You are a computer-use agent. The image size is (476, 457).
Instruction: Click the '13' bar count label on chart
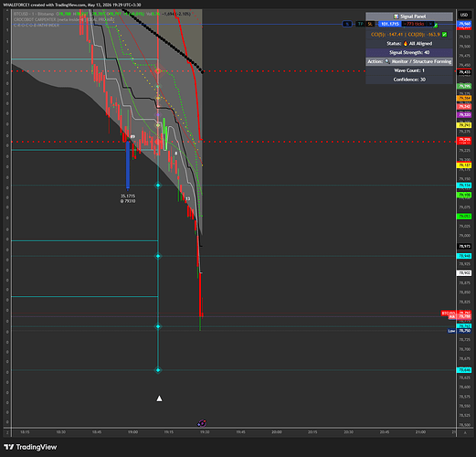(x=188, y=199)
